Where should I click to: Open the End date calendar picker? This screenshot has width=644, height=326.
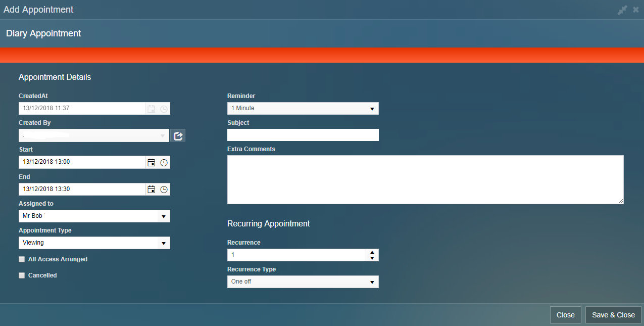[151, 190]
